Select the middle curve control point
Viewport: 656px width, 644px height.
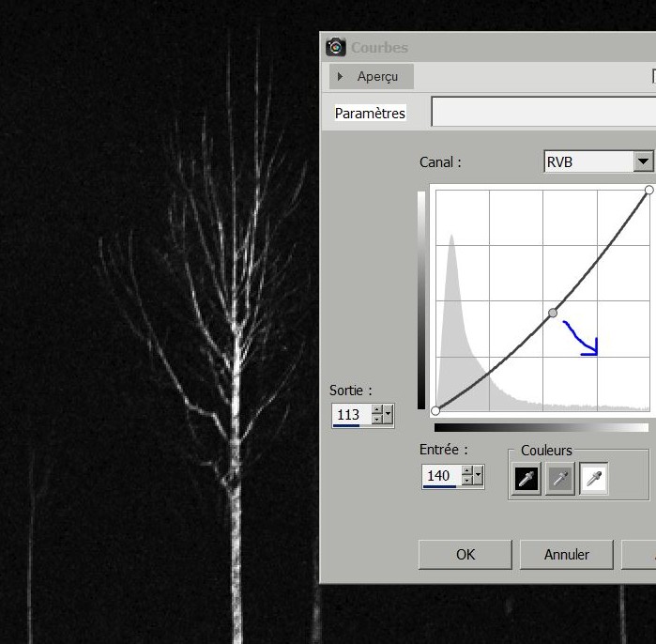point(553,313)
